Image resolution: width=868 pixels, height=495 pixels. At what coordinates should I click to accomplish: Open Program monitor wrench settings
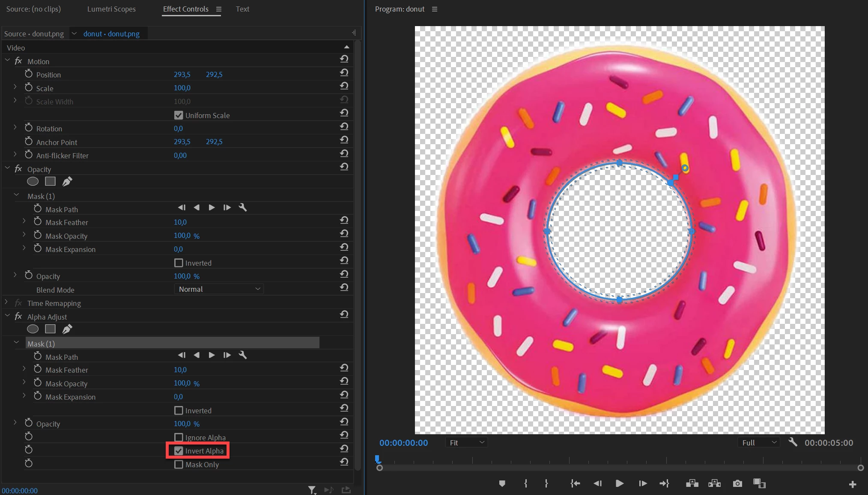793,442
